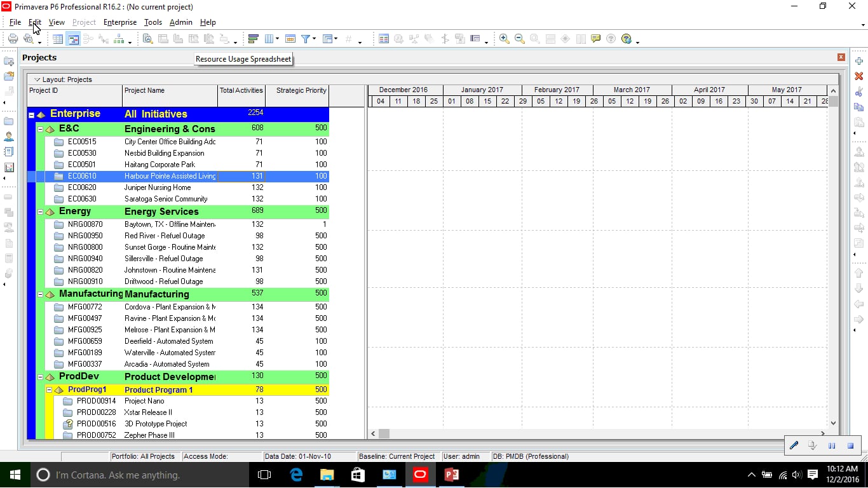Image resolution: width=868 pixels, height=488 pixels.
Task: Select project NRG00950 Red River row
Action: pos(178,236)
